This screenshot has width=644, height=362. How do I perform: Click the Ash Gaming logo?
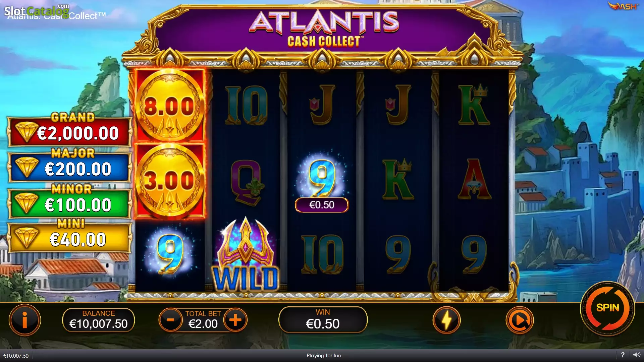pos(623,6)
